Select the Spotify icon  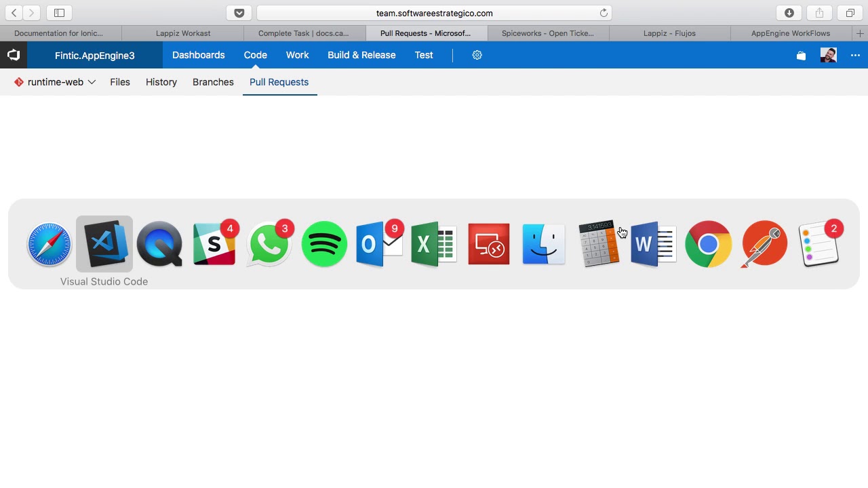pyautogui.click(x=324, y=244)
